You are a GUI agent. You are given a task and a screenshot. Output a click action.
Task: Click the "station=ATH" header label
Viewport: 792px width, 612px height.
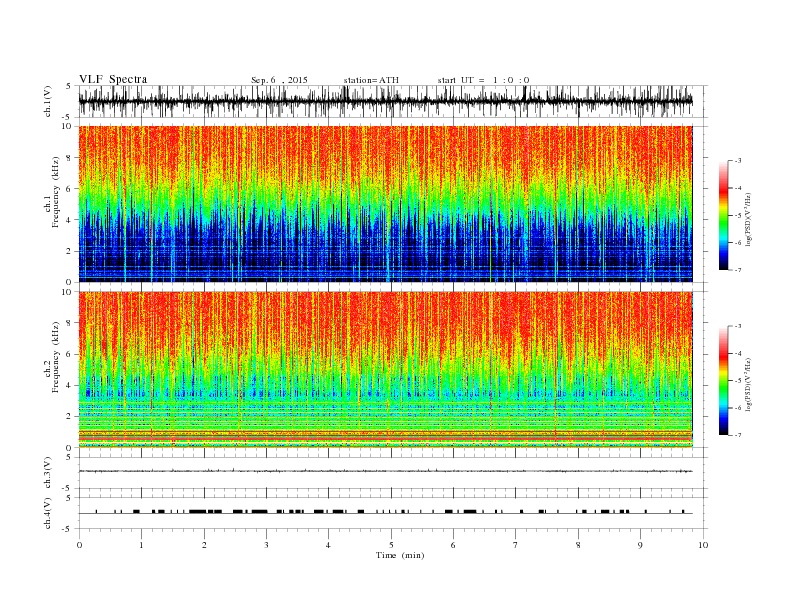pyautogui.click(x=371, y=80)
